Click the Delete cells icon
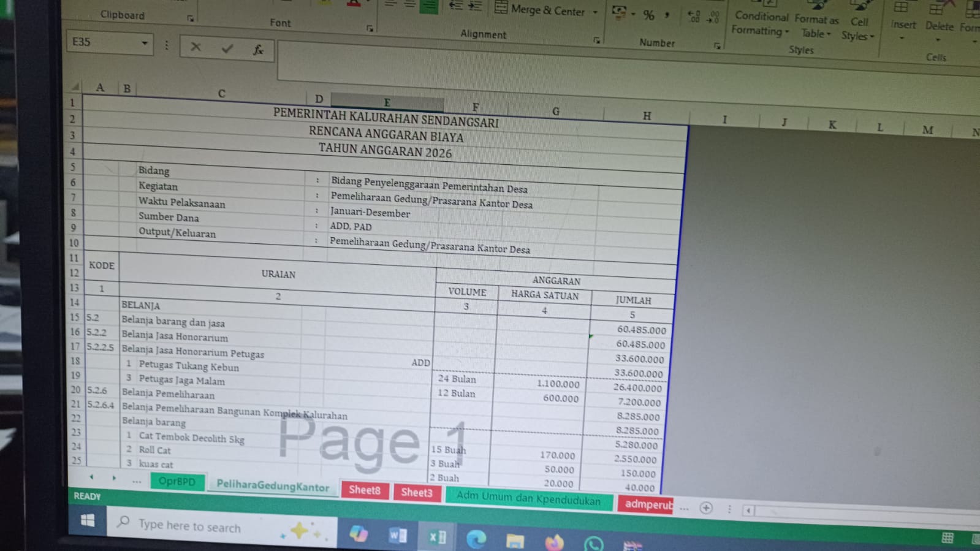980x551 pixels. 937,9
